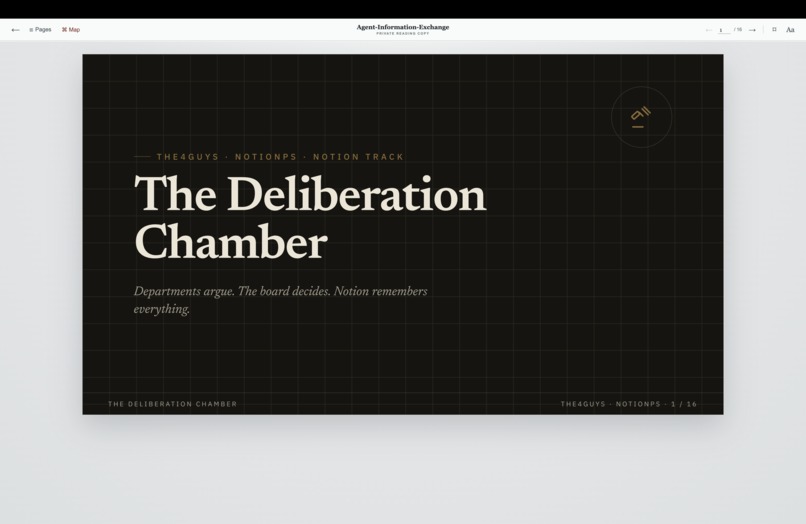Click the circular gold logo emblem on slide
This screenshot has height=524, width=806.
pos(641,117)
